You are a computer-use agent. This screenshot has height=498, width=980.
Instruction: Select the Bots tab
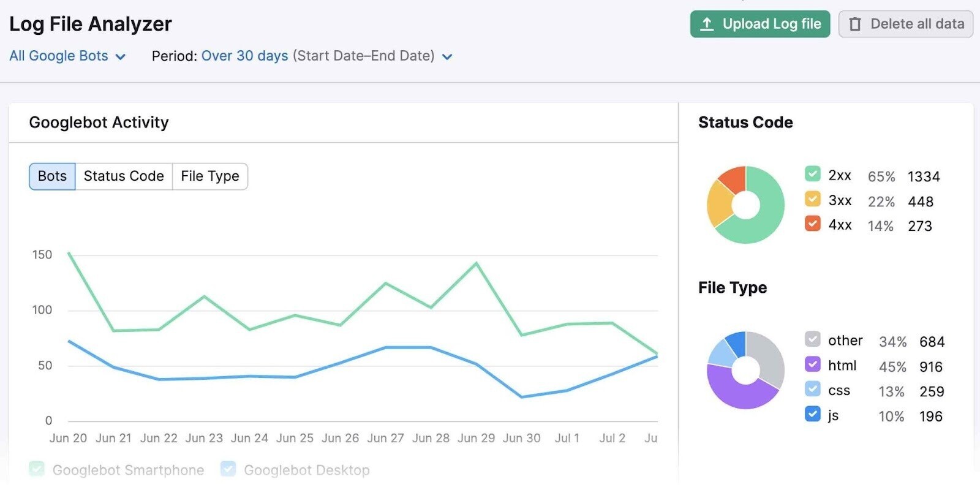[x=52, y=176]
